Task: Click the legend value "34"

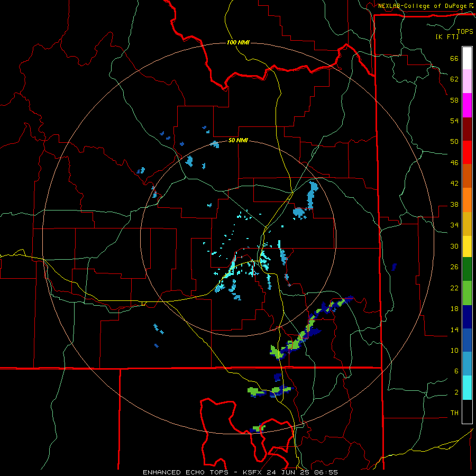Action: 454,225
